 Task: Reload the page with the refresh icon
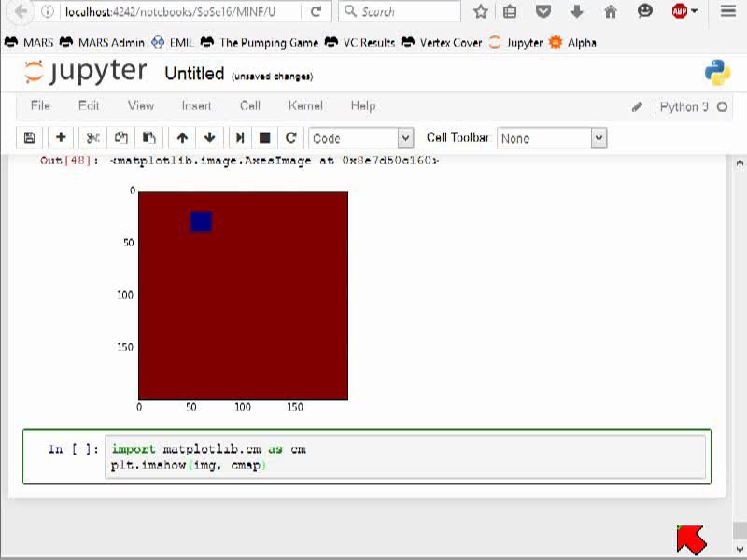316,11
